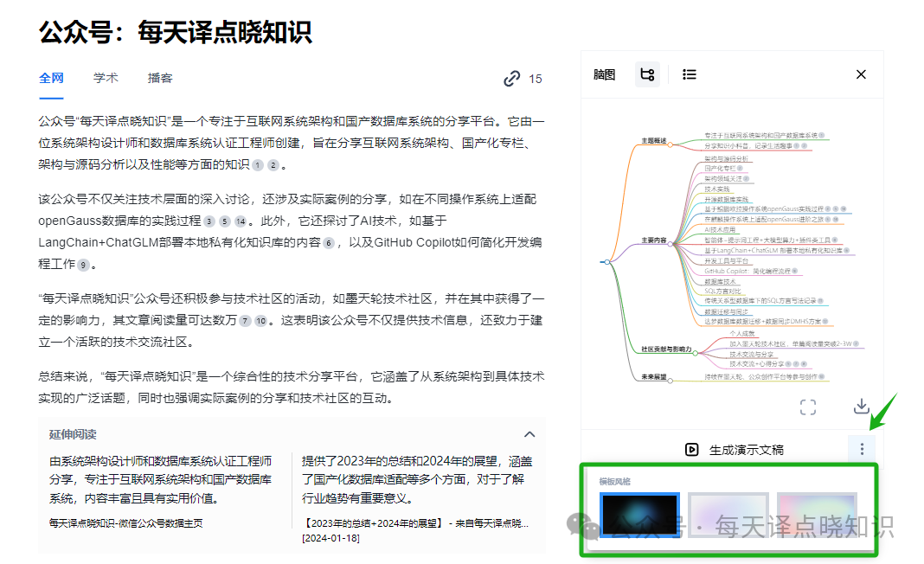
Task: Switch to the 学术 tab
Action: pyautogui.click(x=105, y=77)
